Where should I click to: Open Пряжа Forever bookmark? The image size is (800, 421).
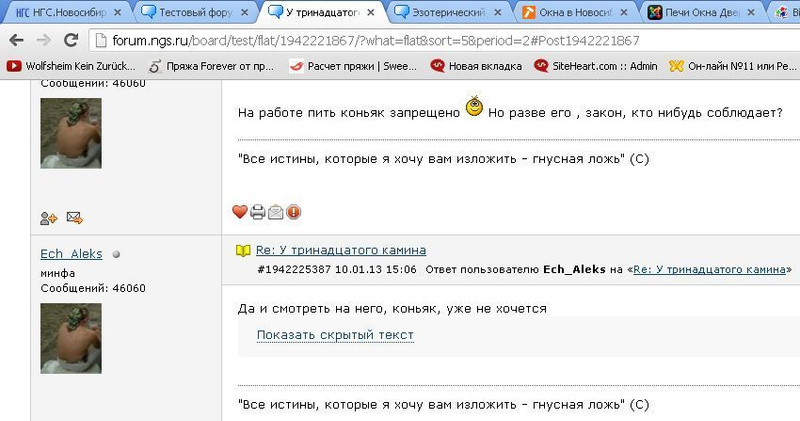coord(211,66)
